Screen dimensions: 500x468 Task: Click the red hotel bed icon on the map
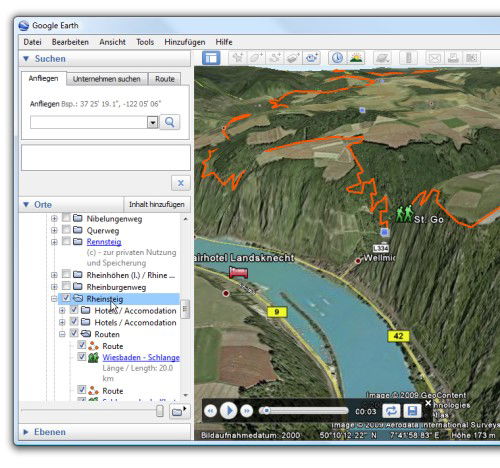point(238,272)
